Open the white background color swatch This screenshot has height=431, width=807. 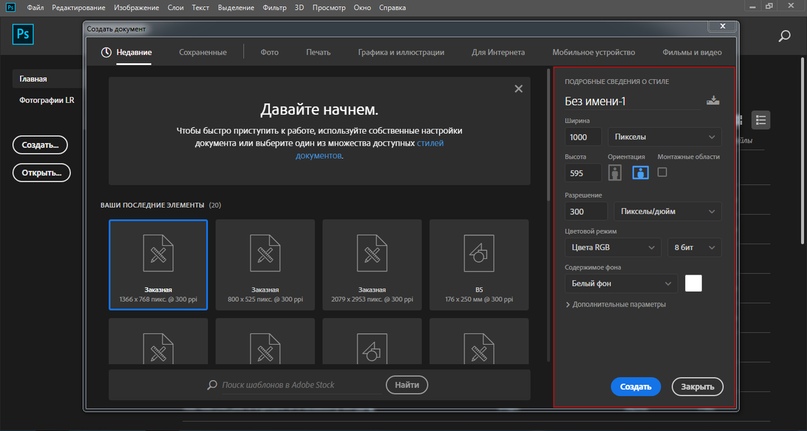click(693, 283)
